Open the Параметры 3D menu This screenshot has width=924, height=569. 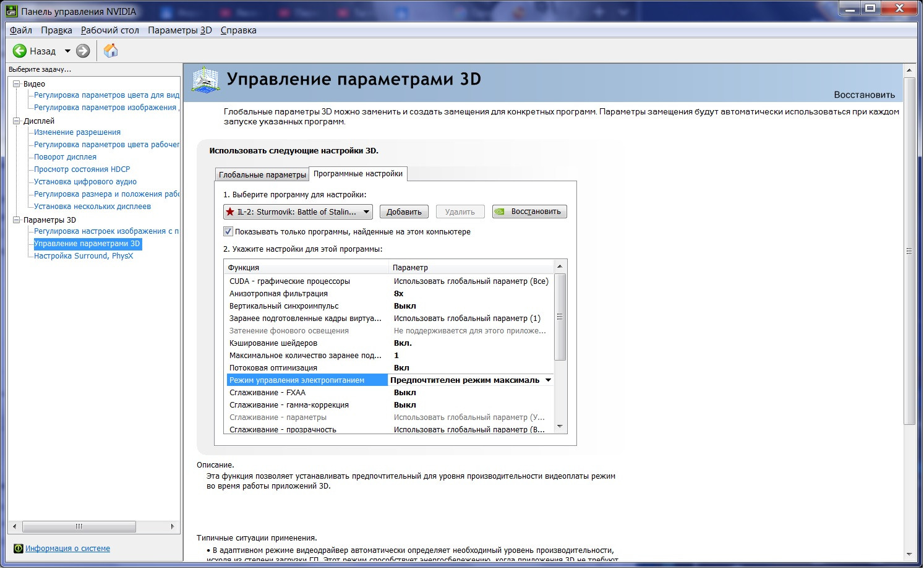[180, 30]
